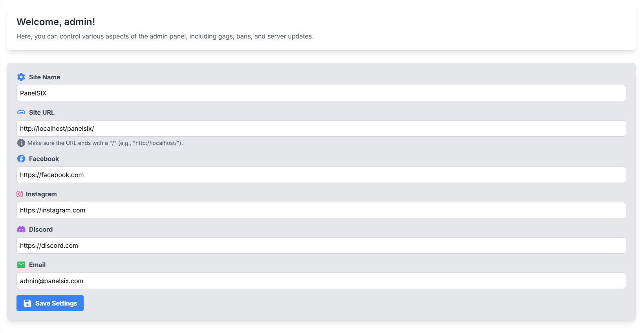Click the Welcome, admin! heading
Image resolution: width=644 pixels, height=333 pixels.
tap(56, 22)
